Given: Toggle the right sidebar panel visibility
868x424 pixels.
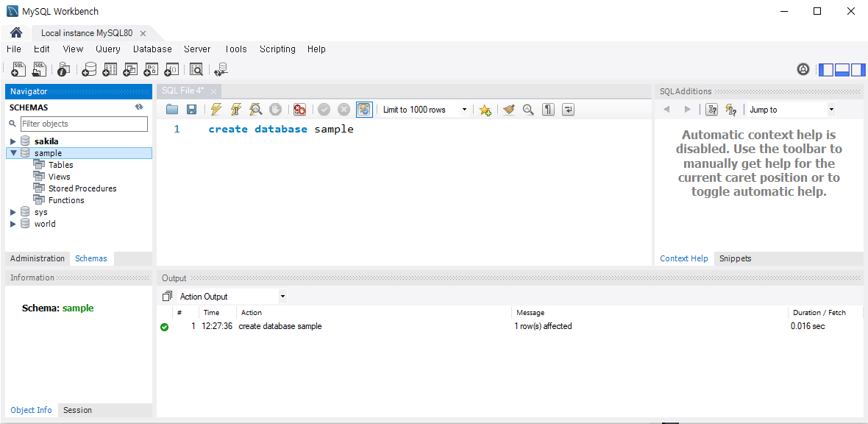Looking at the screenshot, I should click(x=858, y=70).
